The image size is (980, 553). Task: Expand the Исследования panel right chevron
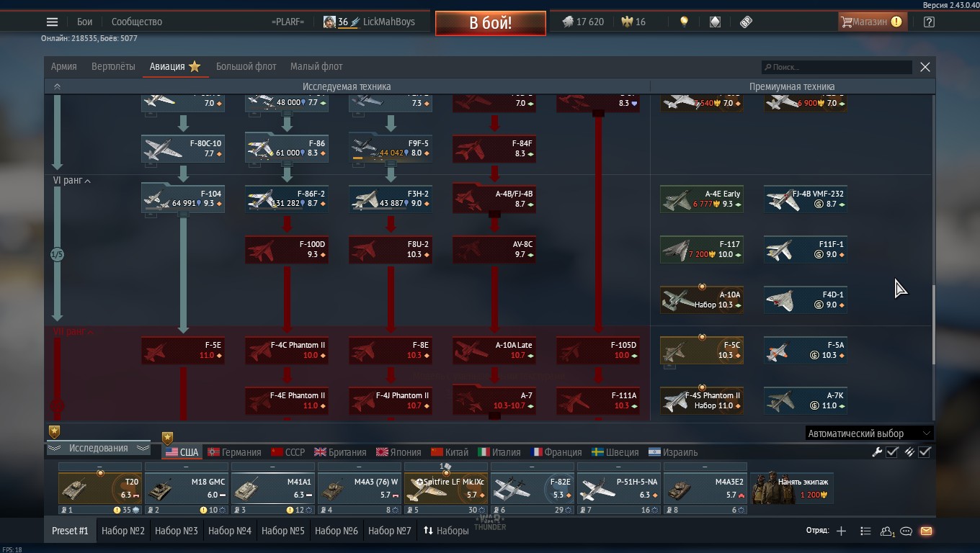coord(143,448)
